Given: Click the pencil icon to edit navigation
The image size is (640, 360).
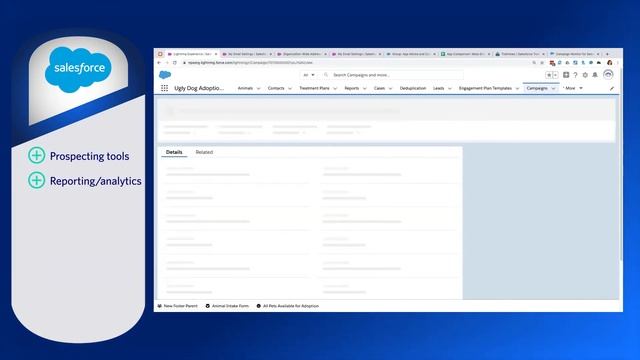Looking at the screenshot, I should tap(612, 88).
